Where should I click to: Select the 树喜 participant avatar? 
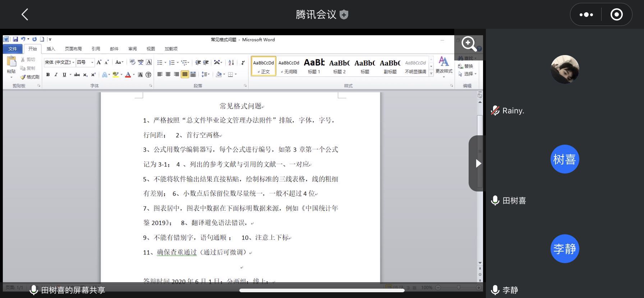tap(565, 159)
